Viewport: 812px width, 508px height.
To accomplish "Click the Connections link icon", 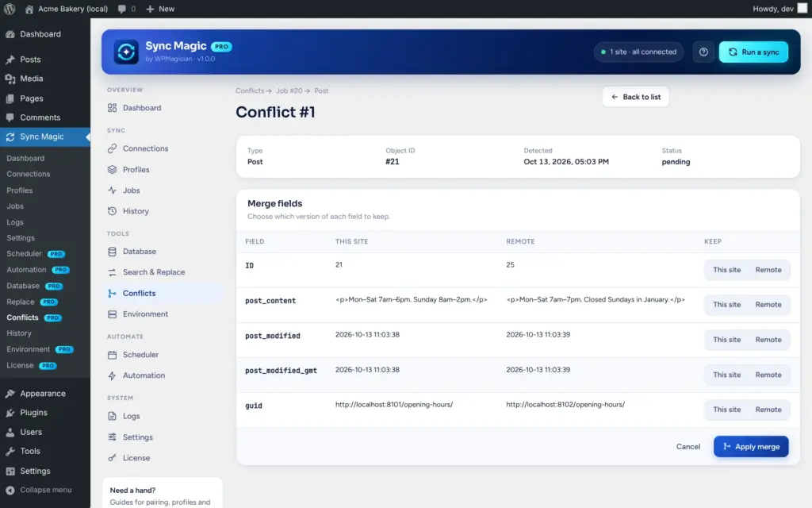I will point(112,148).
